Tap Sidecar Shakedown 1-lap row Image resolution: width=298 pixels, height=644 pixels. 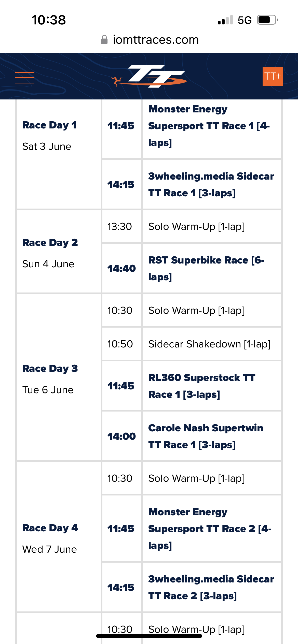192,344
